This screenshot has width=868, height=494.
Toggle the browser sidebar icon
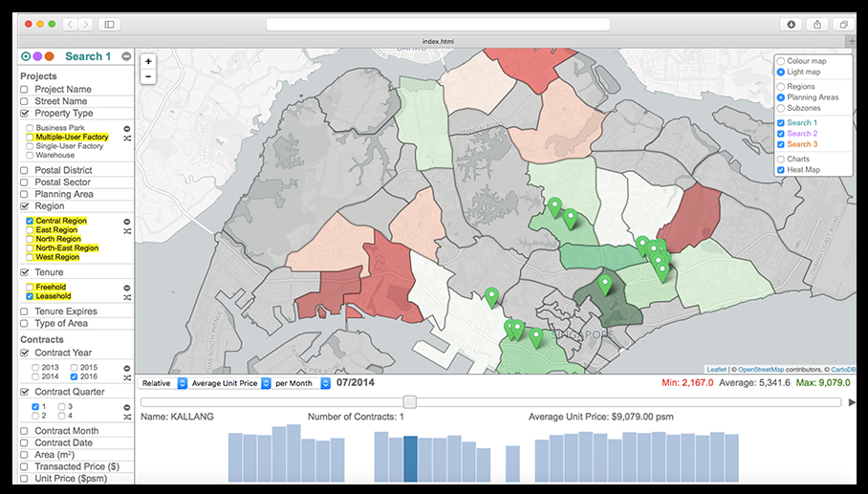point(110,24)
